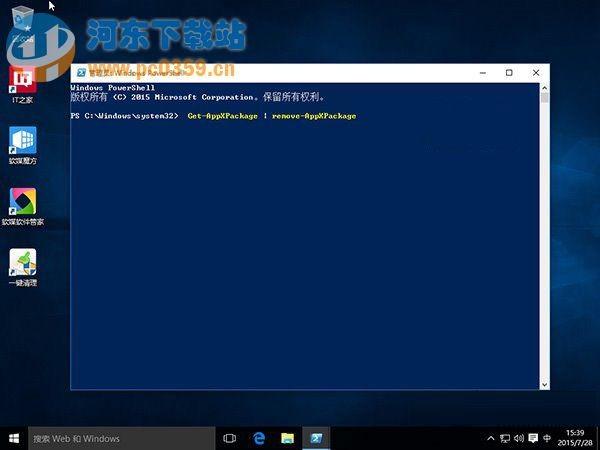Open the 软媒软件管家 desktop shortcut

[23, 207]
